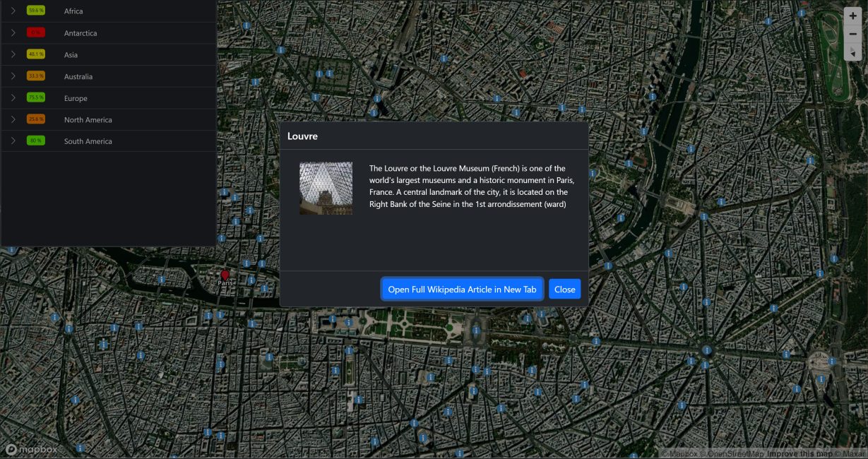This screenshot has width=868, height=459.
Task: Toggle the 75.5% indicator next to Europe
Action: 35,98
